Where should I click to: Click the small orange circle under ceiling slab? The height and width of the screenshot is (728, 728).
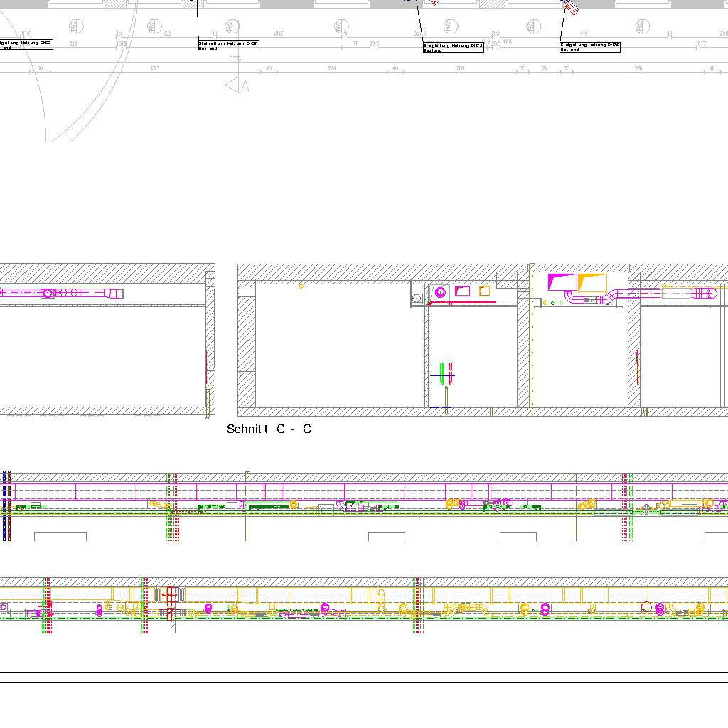(x=301, y=286)
